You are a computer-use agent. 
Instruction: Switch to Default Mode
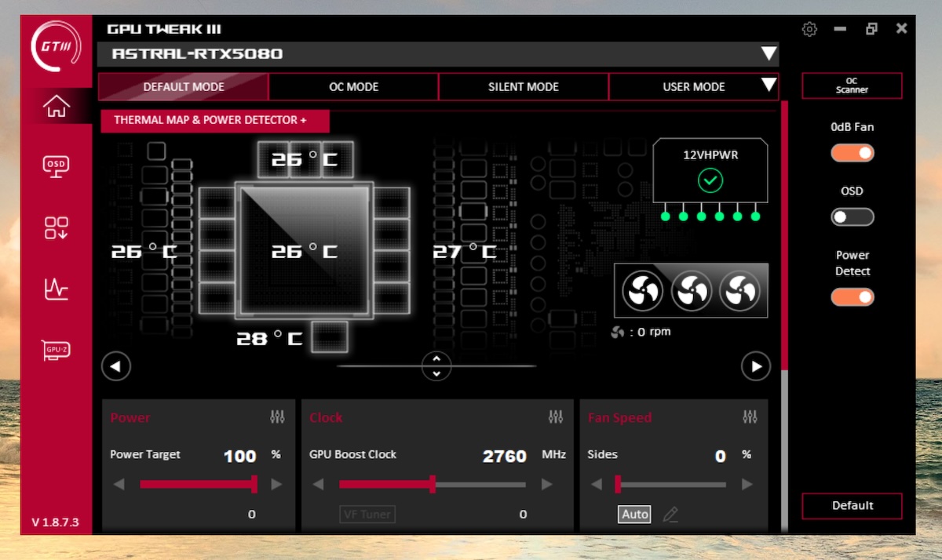pos(184,87)
